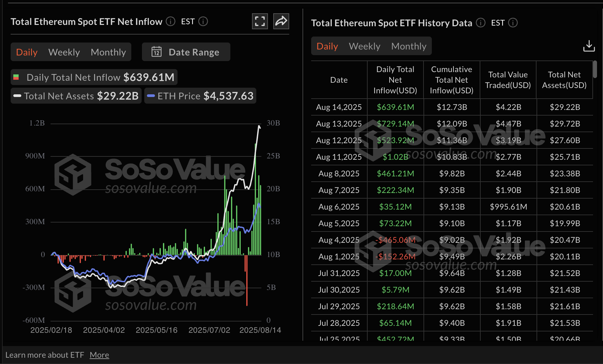Click info icon next to EST in History Data panel
The image size is (603, 364).
[513, 23]
